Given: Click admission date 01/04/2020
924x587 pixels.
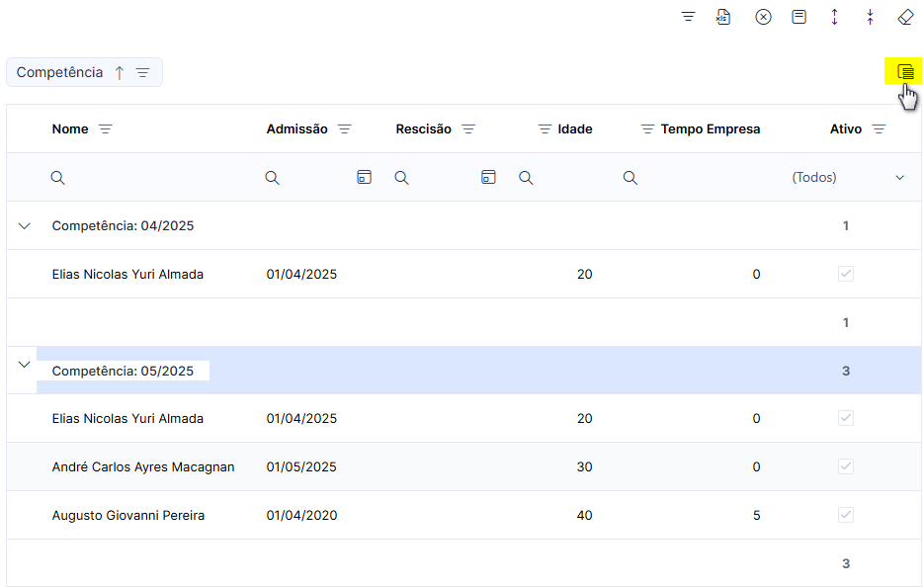Looking at the screenshot, I should tap(301, 515).
